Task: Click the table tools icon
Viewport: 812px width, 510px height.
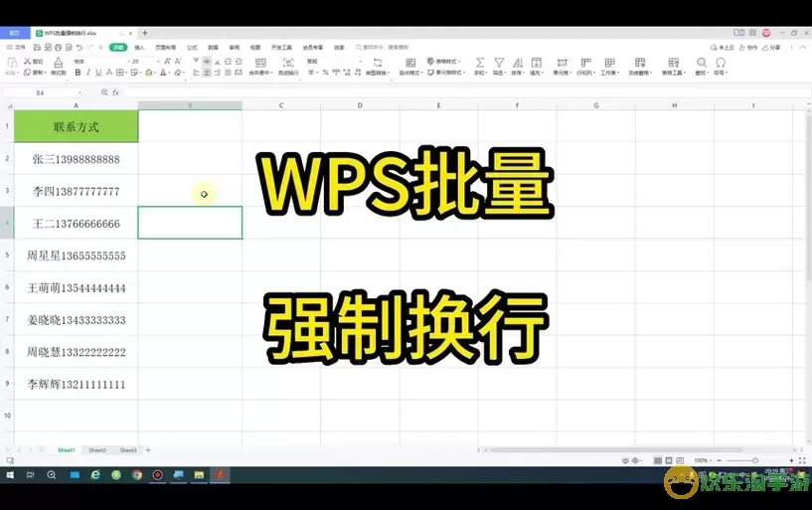Action: click(673, 63)
